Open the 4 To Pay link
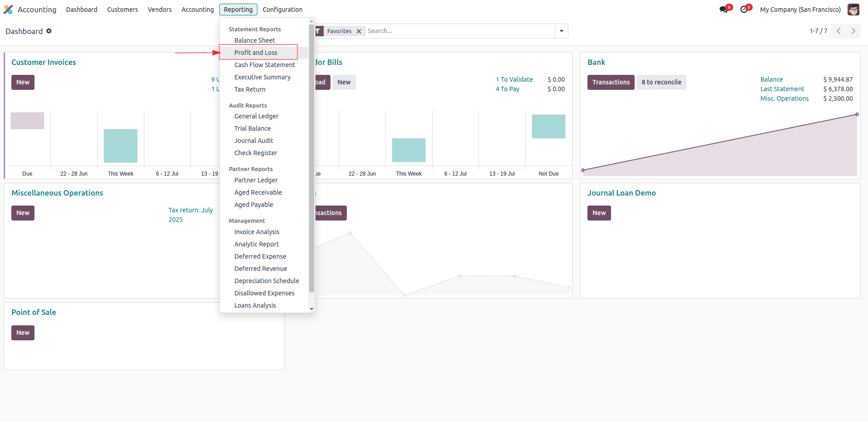Screen dimensions: 868x422 pos(507,89)
